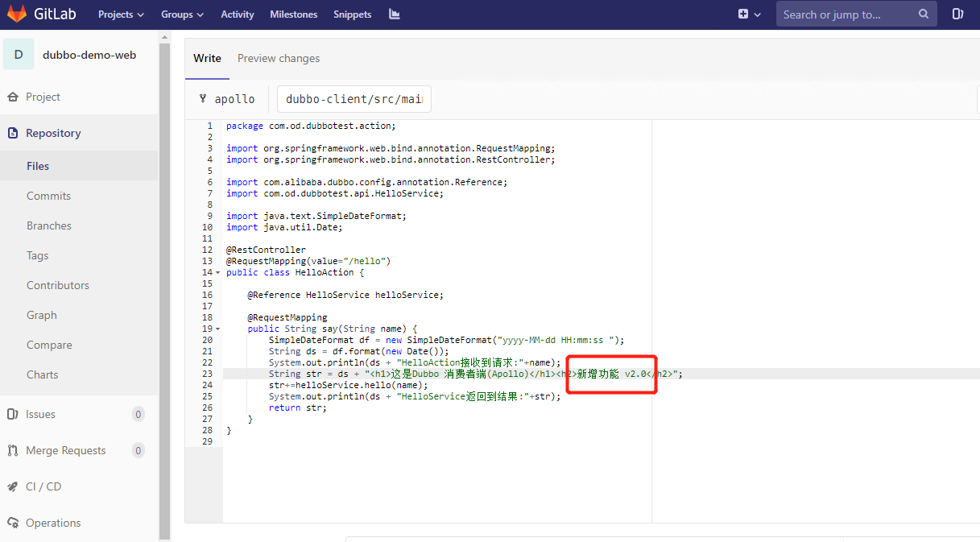Image resolution: width=980 pixels, height=542 pixels.
Task: Open the instance statistics chart icon
Action: (394, 14)
